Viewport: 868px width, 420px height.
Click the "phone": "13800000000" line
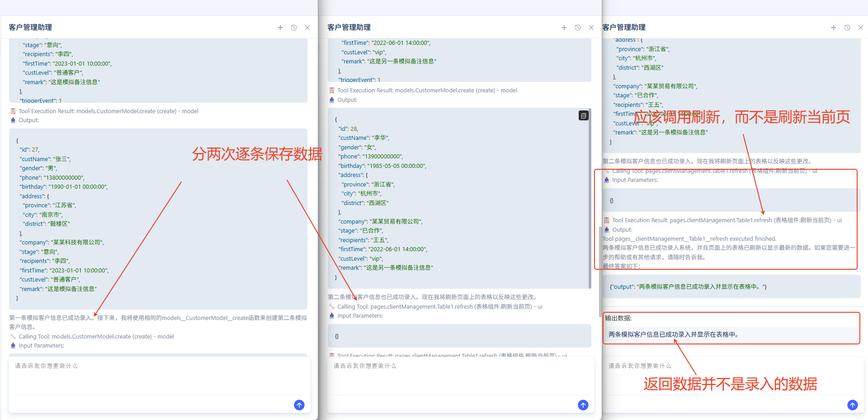click(x=52, y=177)
